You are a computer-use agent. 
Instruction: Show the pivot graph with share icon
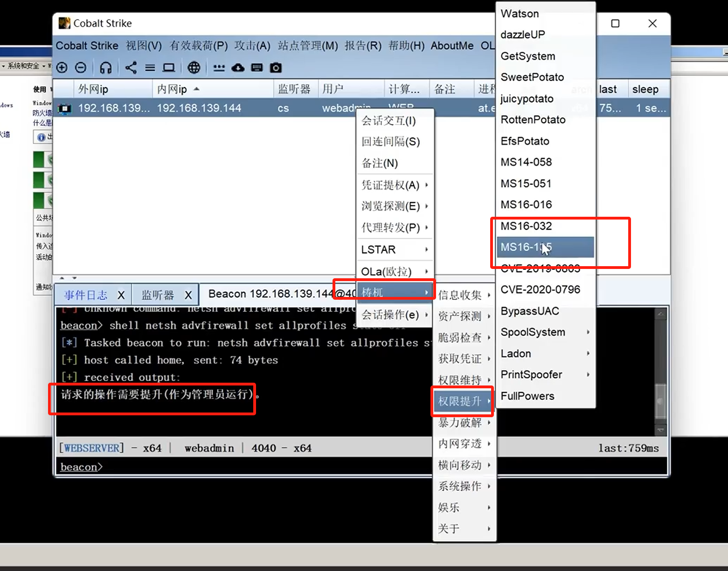131,68
